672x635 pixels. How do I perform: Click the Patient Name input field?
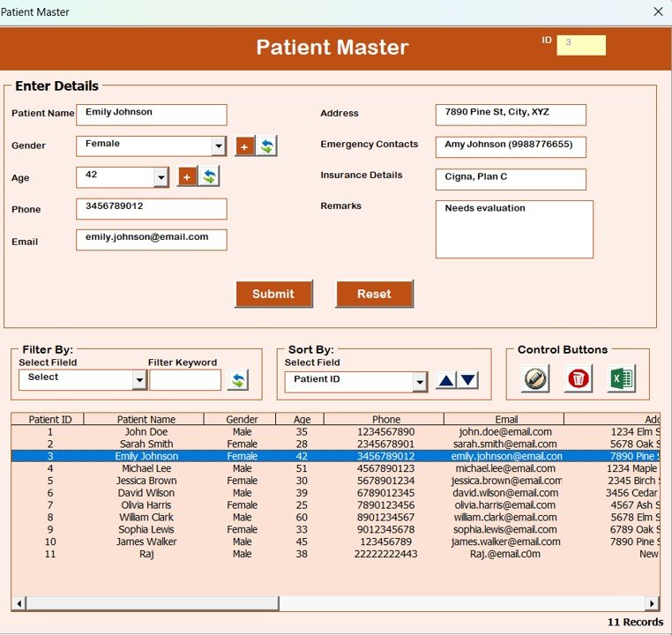tap(152, 115)
